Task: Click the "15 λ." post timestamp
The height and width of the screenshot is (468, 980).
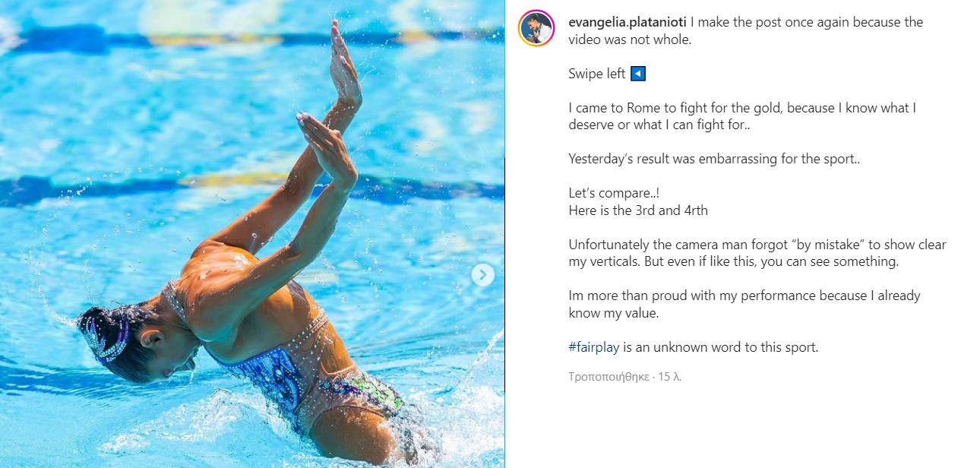Action: (669, 376)
